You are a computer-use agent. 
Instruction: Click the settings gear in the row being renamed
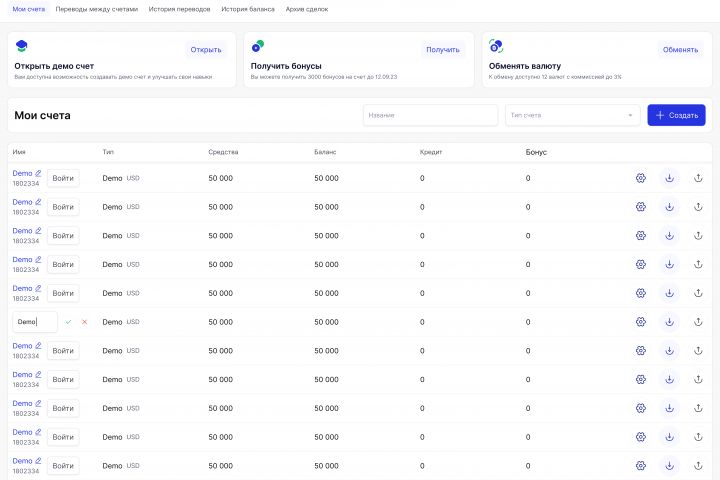tap(641, 322)
